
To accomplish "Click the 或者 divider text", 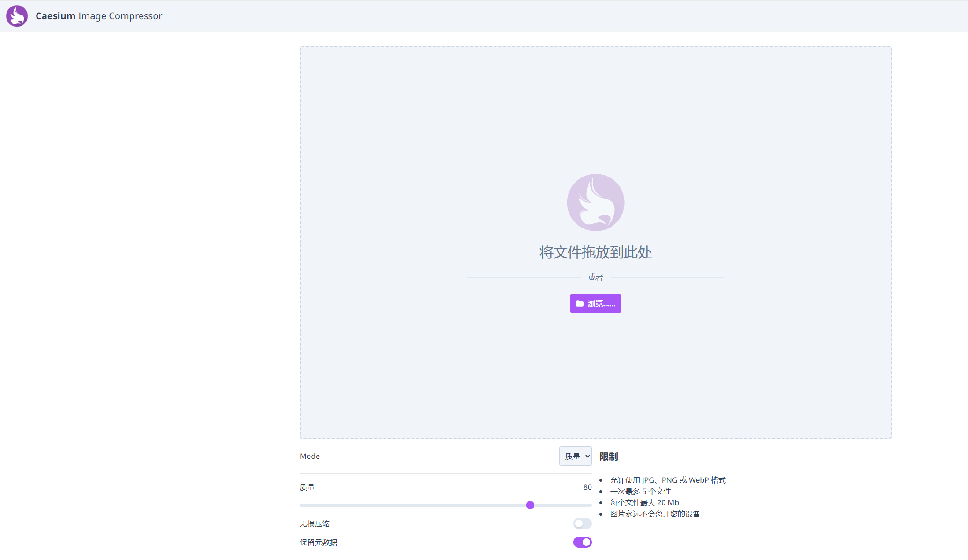I will click(595, 277).
